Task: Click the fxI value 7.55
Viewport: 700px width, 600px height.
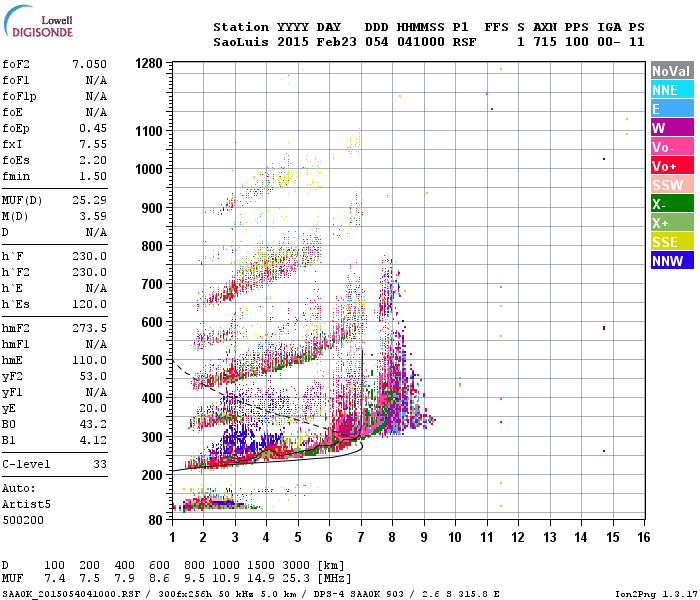Action: (x=93, y=144)
